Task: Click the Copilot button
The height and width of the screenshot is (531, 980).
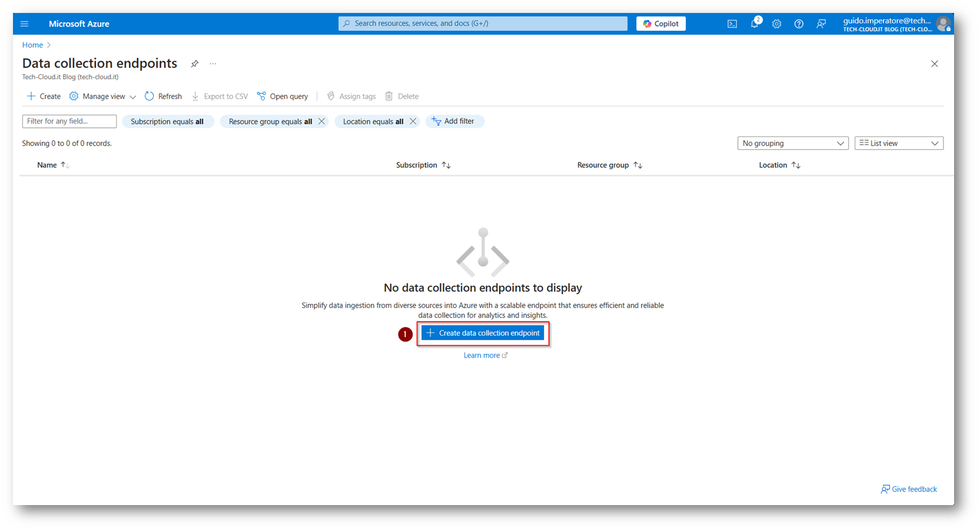Action: point(661,24)
